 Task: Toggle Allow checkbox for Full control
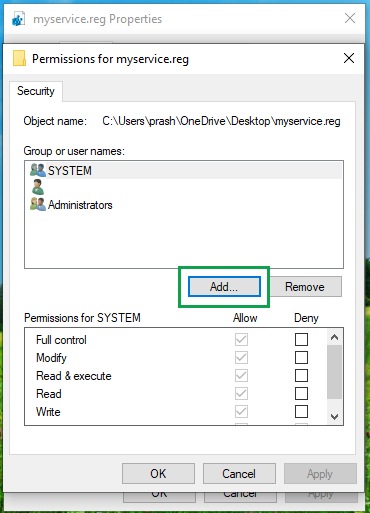[241, 340]
